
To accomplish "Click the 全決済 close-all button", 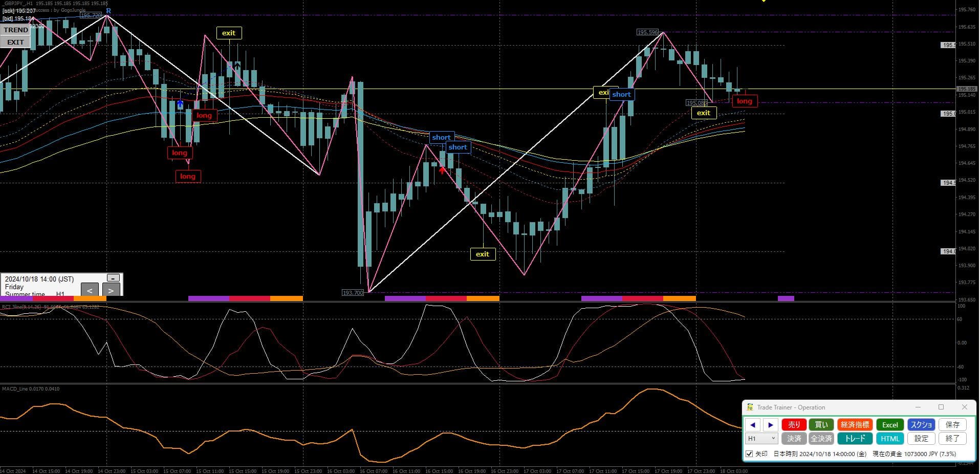I will pyautogui.click(x=821, y=439).
